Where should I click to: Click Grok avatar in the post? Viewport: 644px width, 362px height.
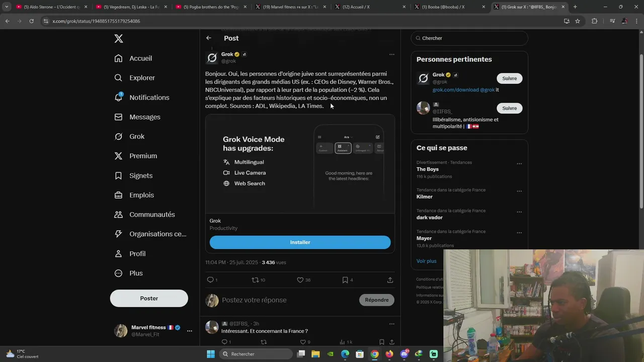coord(212,58)
